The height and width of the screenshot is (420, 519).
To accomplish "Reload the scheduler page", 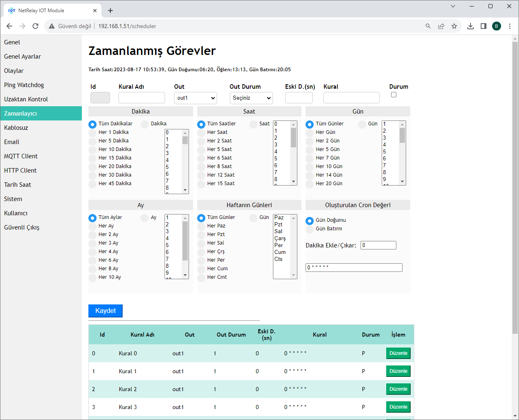I will click(35, 26).
